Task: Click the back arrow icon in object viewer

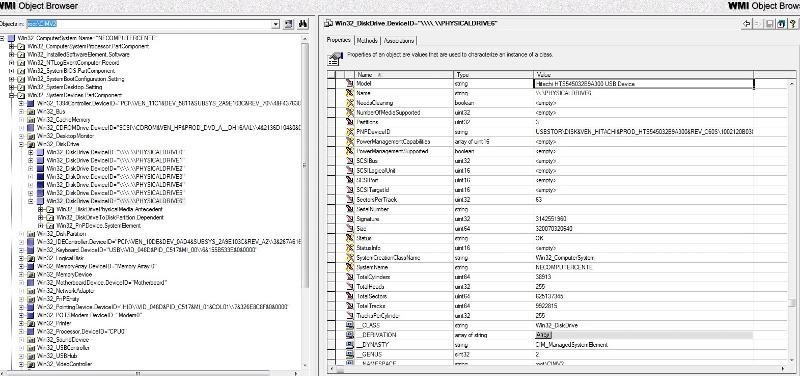Action: point(747,24)
